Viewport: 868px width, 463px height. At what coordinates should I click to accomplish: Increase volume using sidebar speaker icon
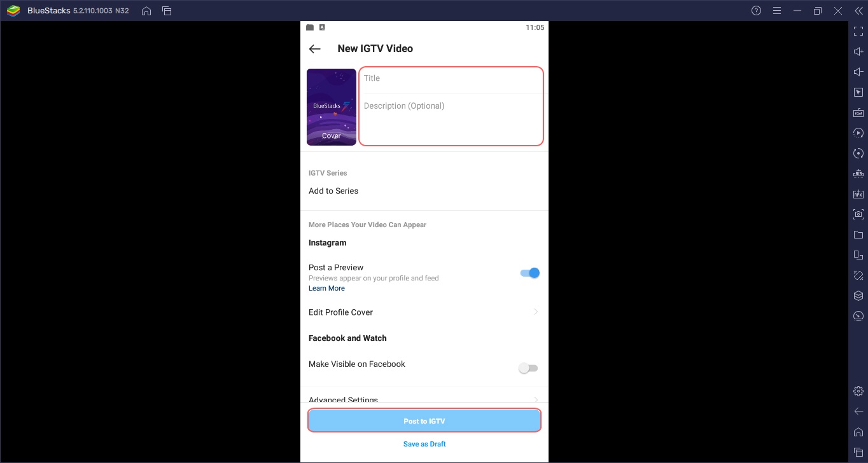click(858, 52)
